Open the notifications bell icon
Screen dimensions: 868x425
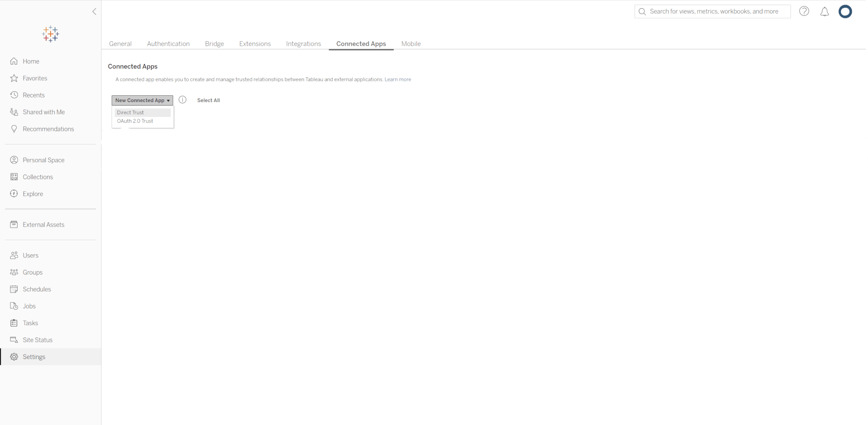tap(825, 12)
